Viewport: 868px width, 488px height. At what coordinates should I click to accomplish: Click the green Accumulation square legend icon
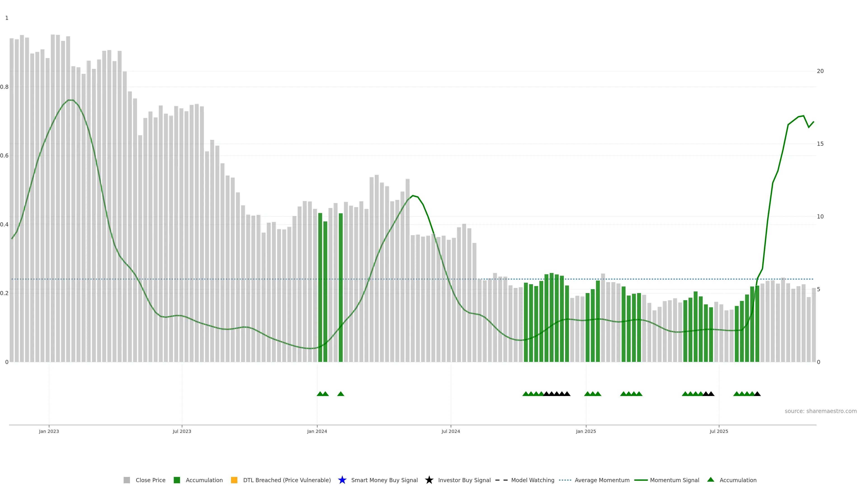coord(177,480)
